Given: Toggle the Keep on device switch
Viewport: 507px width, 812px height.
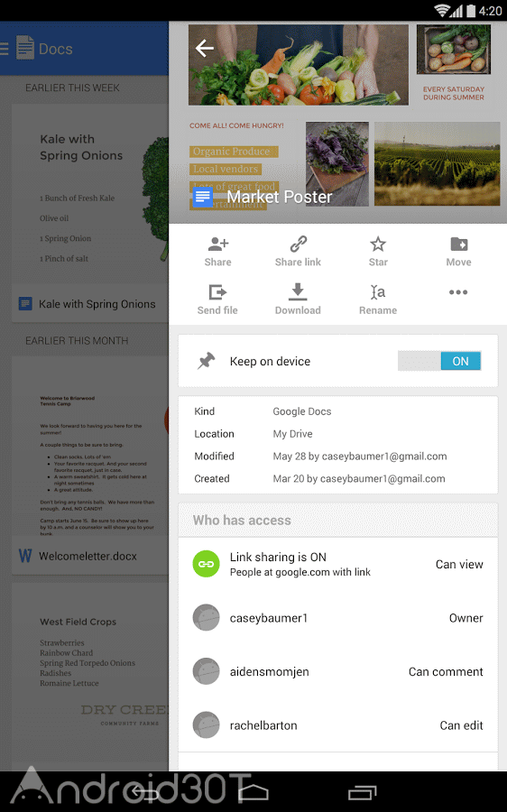Looking at the screenshot, I should click(439, 361).
